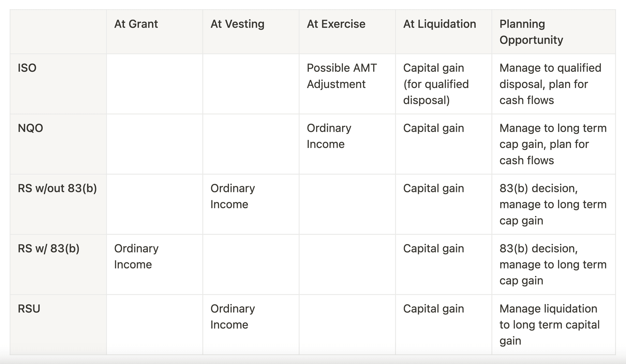Screen dimensions: 626x364
Task: Select RSU row's "Capital gain" cell
Action: (443, 325)
